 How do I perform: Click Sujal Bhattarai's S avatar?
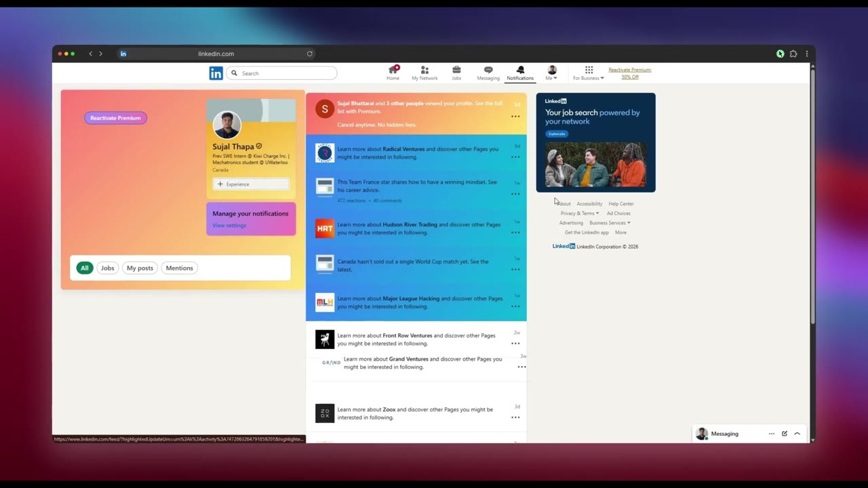(x=325, y=108)
